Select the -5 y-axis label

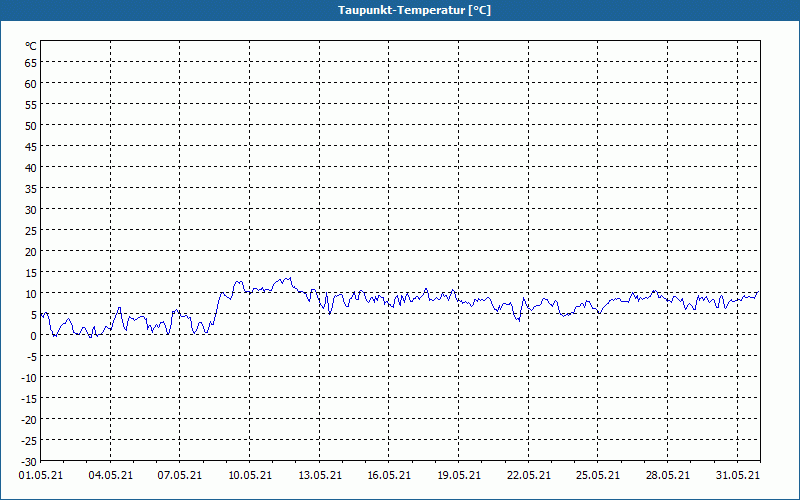(x=31, y=357)
